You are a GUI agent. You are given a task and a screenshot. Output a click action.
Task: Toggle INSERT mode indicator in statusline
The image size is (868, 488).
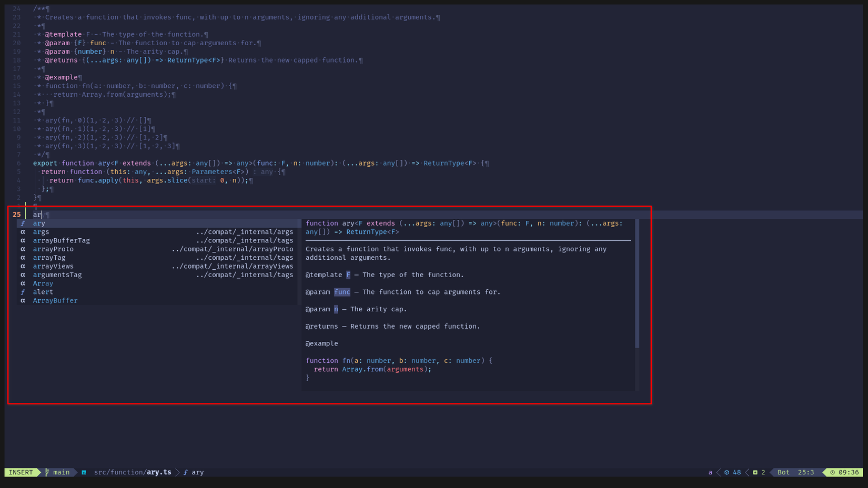(x=21, y=472)
